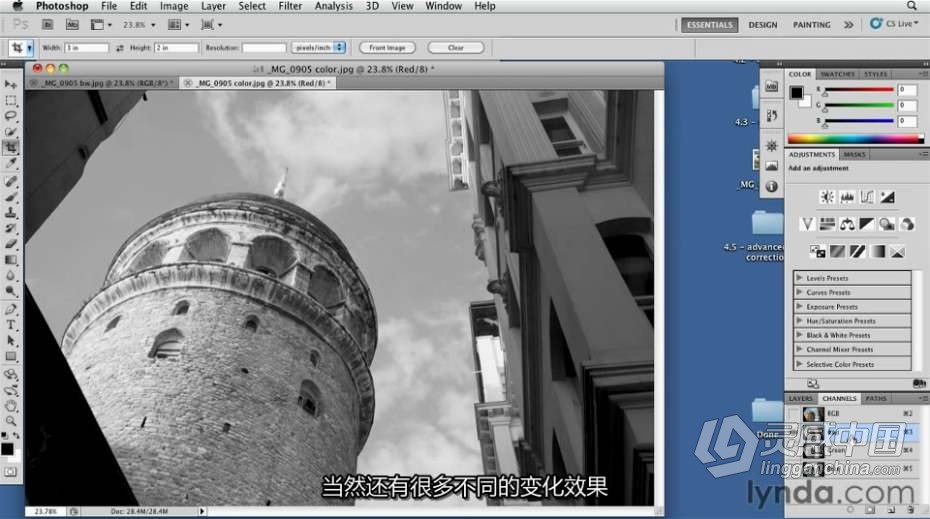Expand Levels Presets list

tap(799, 278)
